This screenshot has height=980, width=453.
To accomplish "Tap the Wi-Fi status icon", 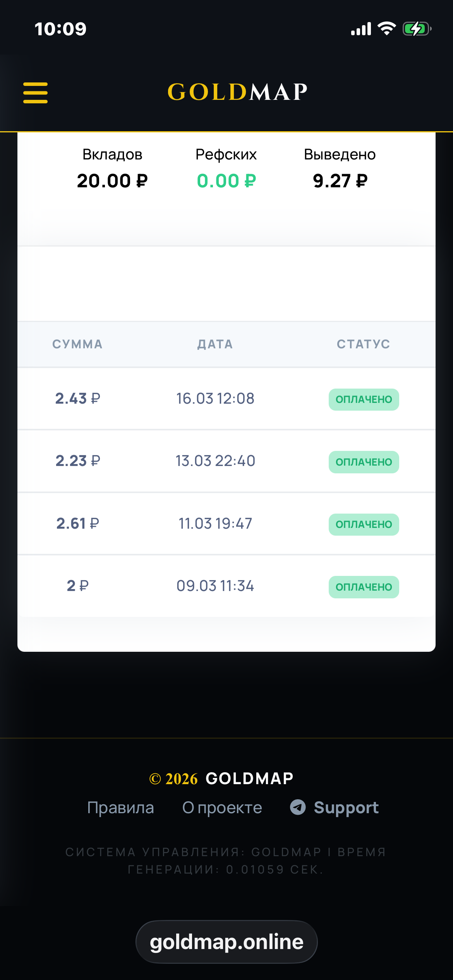I will click(x=386, y=29).
